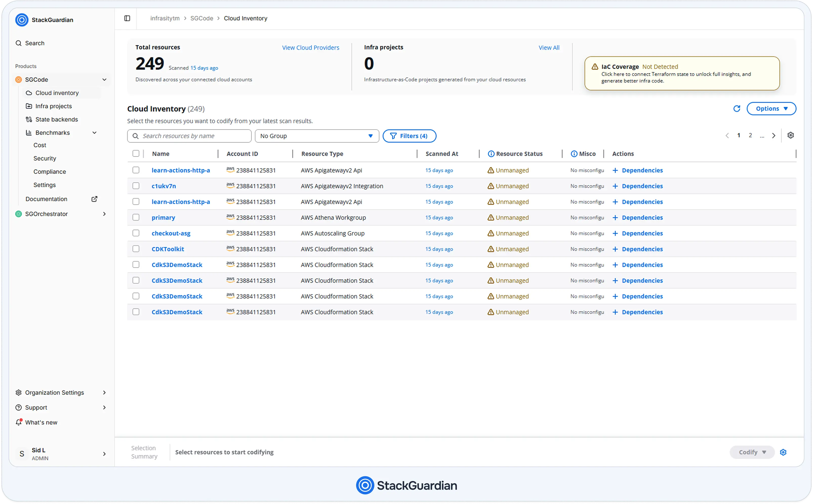Open the Security benchmark page

[45, 158]
